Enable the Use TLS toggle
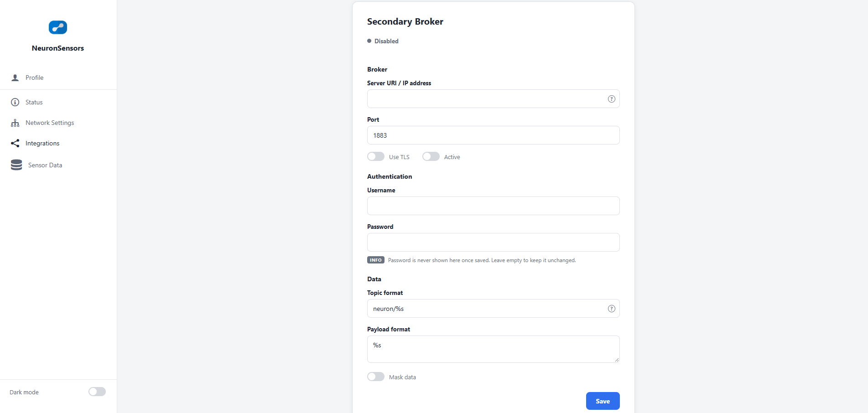Screen dimensions: 868x413 (x=376, y=156)
